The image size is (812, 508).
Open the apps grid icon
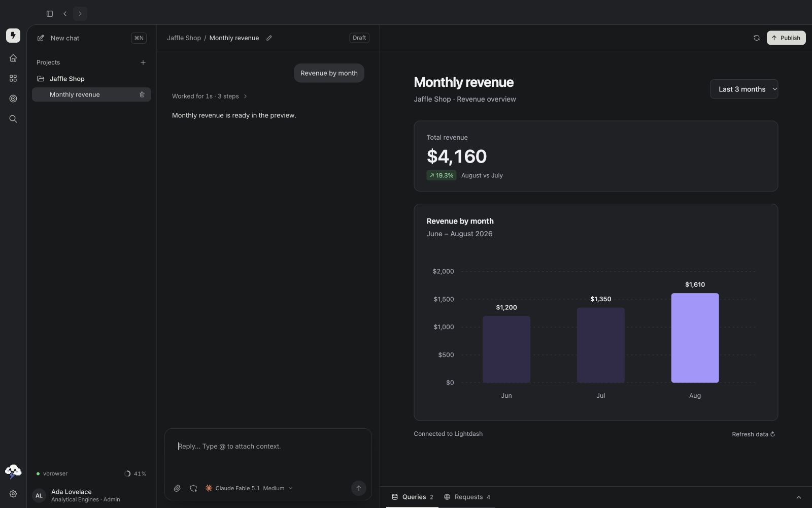(x=13, y=78)
